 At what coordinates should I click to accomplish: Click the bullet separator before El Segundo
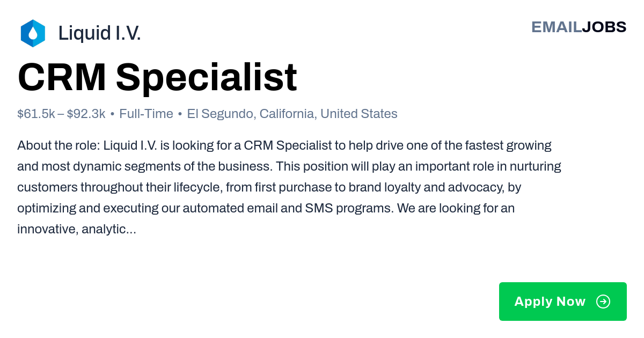coord(180,114)
